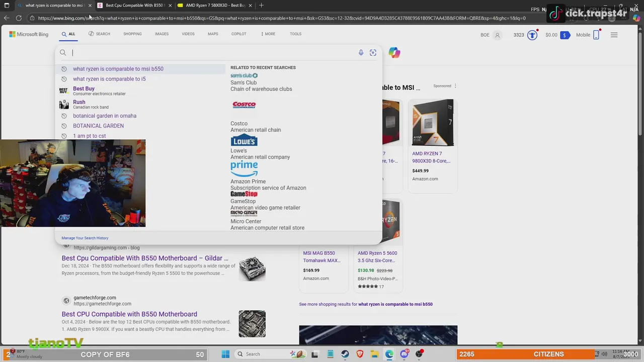The image size is (644, 362).
Task: Open the MAPS results tab
Action: pos(213,34)
